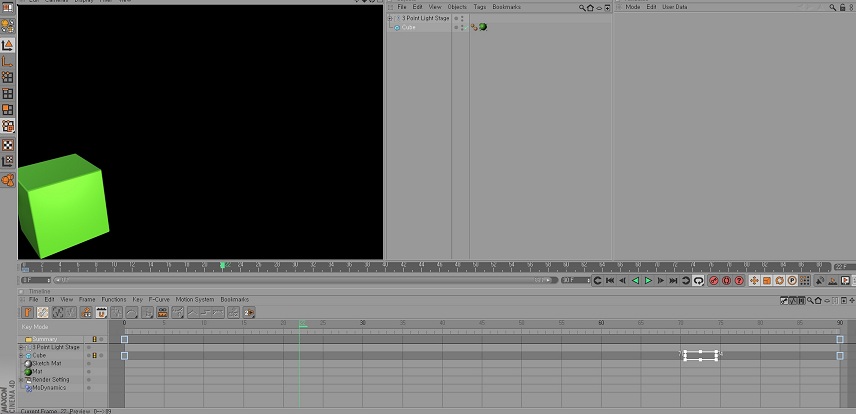The image size is (856, 414).
Task: Open the F-Curve menu in Timeline
Action: pyautogui.click(x=158, y=299)
